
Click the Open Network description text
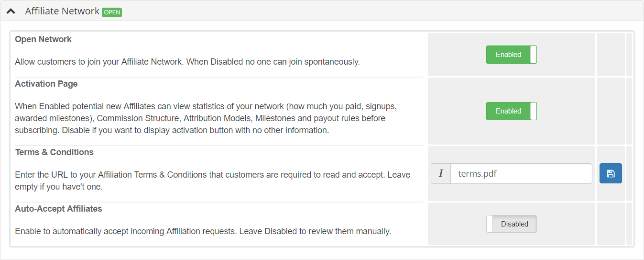(x=187, y=62)
